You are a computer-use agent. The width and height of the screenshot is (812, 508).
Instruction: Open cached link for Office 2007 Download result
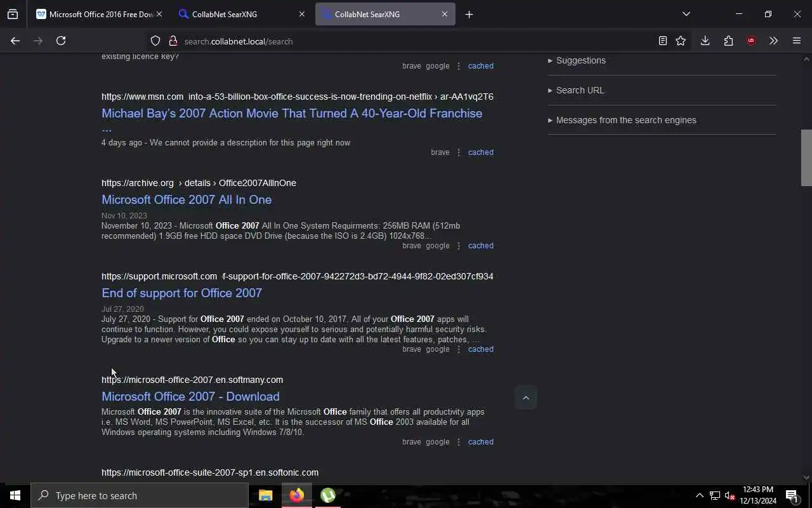(x=481, y=442)
